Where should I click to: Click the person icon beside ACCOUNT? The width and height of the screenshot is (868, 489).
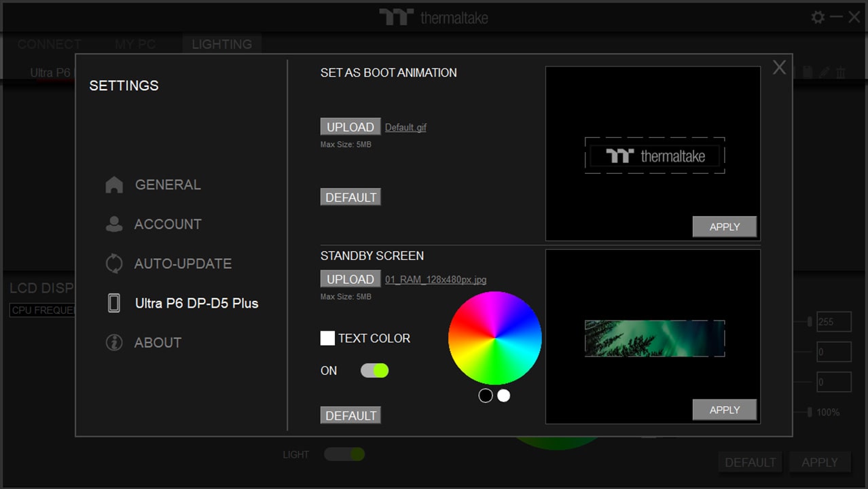tap(114, 224)
